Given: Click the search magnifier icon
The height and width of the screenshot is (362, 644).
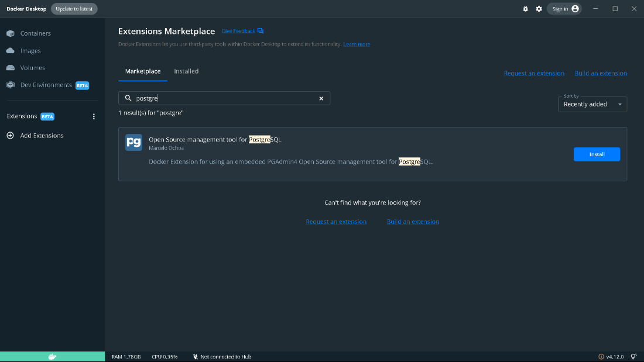Looking at the screenshot, I should pos(128,98).
